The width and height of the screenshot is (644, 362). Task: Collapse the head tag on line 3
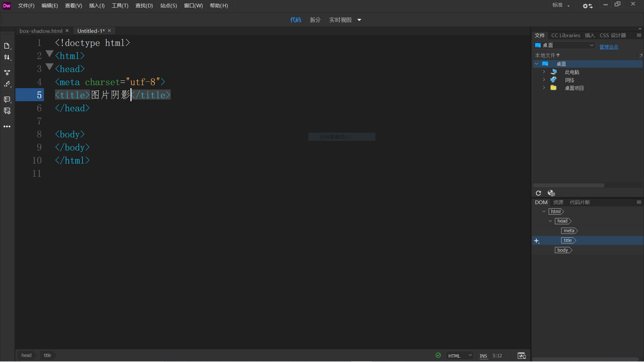point(50,67)
